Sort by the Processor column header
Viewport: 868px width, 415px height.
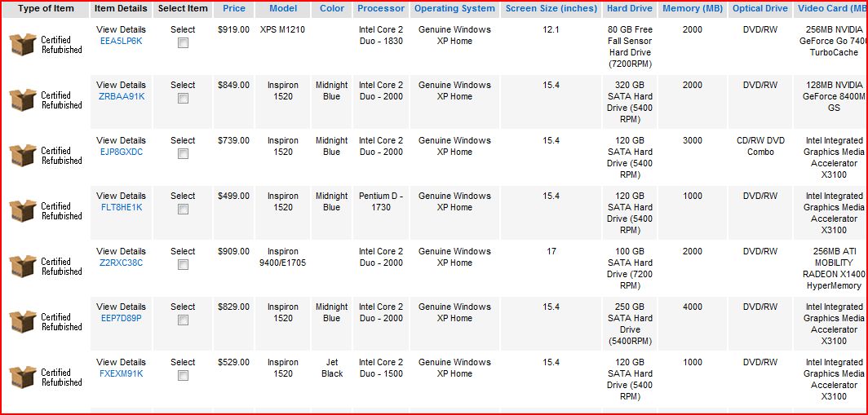point(381,8)
